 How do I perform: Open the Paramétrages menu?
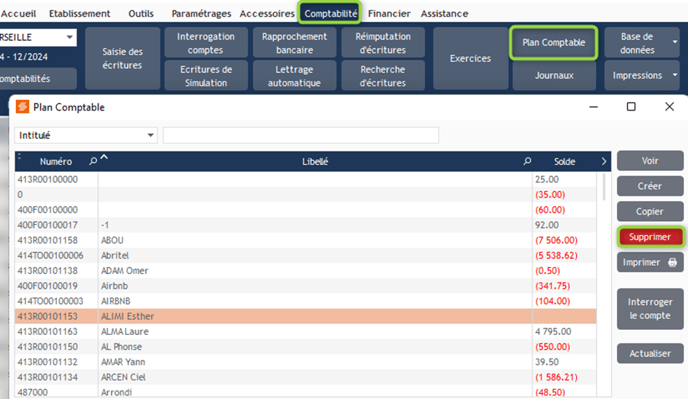pos(201,14)
